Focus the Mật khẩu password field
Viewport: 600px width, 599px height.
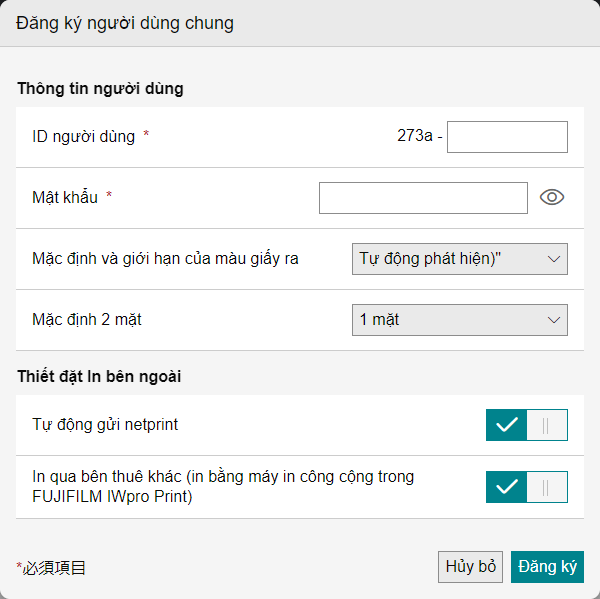[x=423, y=198]
